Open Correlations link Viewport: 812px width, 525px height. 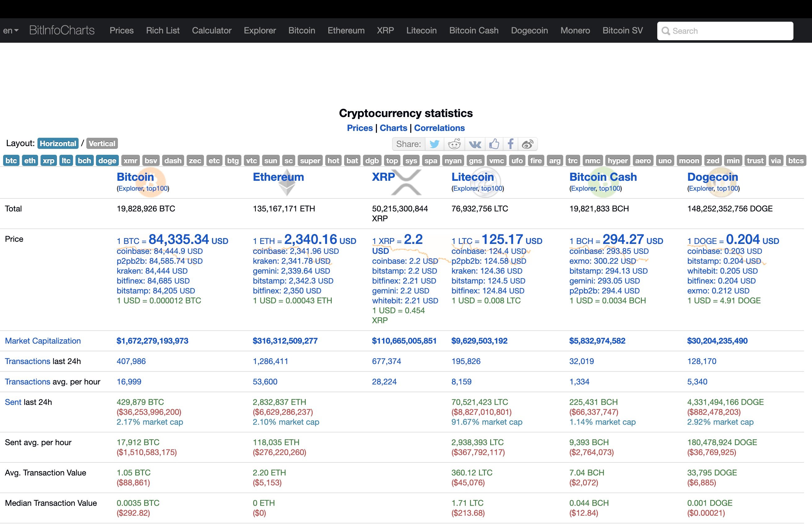pos(439,128)
